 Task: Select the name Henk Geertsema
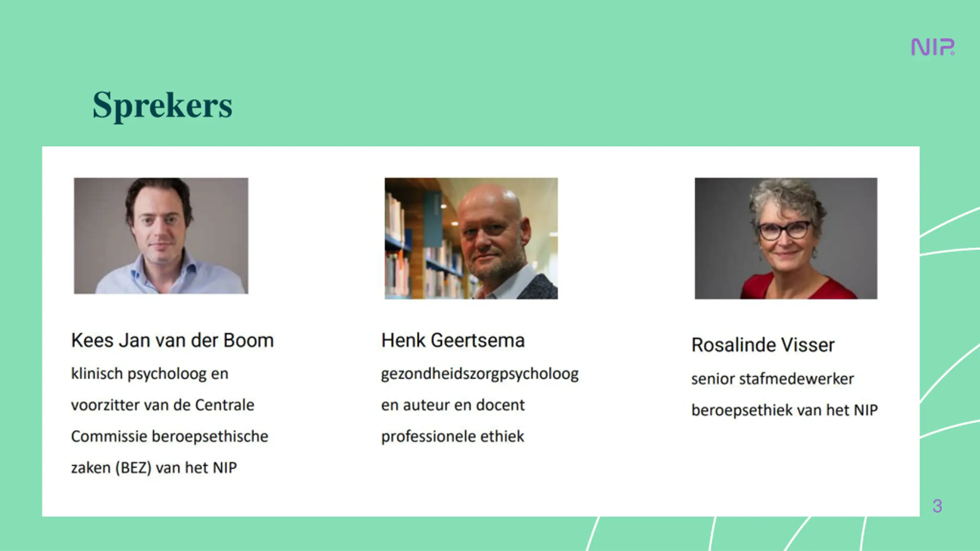pos(453,340)
